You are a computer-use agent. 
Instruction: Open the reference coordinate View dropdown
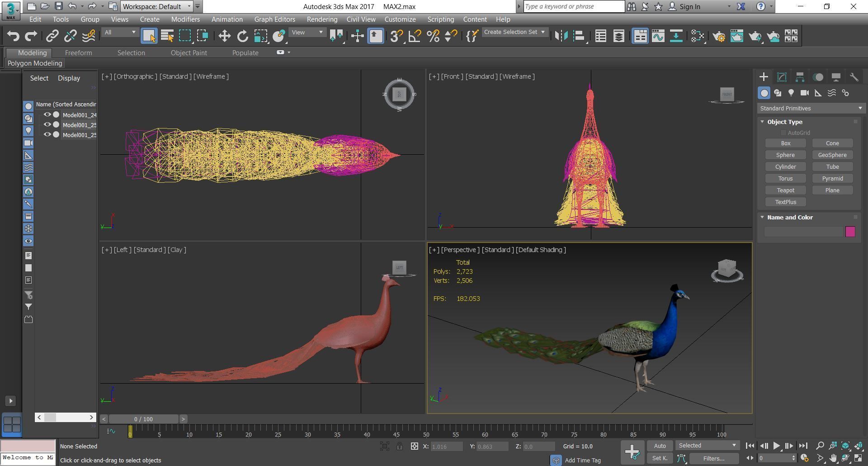pos(307,32)
